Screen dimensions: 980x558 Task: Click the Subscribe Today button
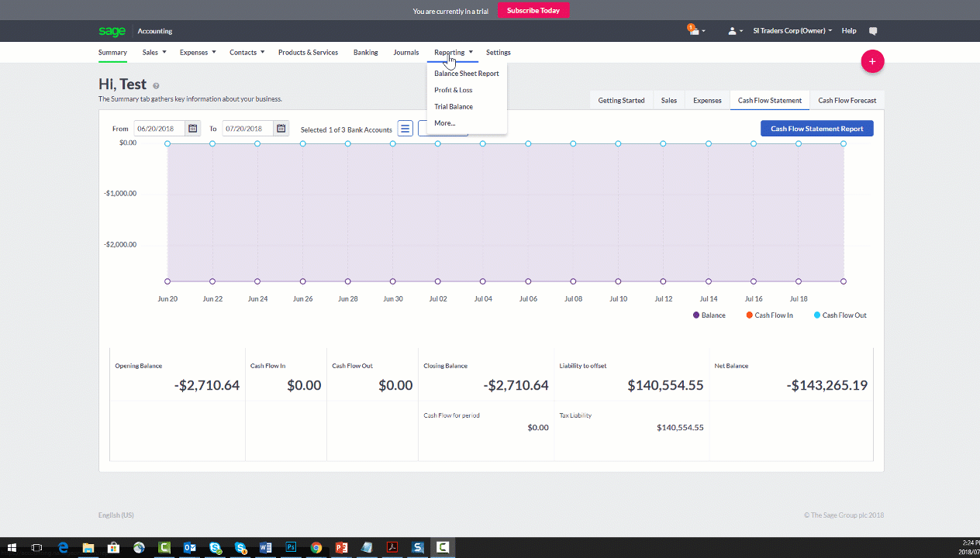(x=533, y=11)
